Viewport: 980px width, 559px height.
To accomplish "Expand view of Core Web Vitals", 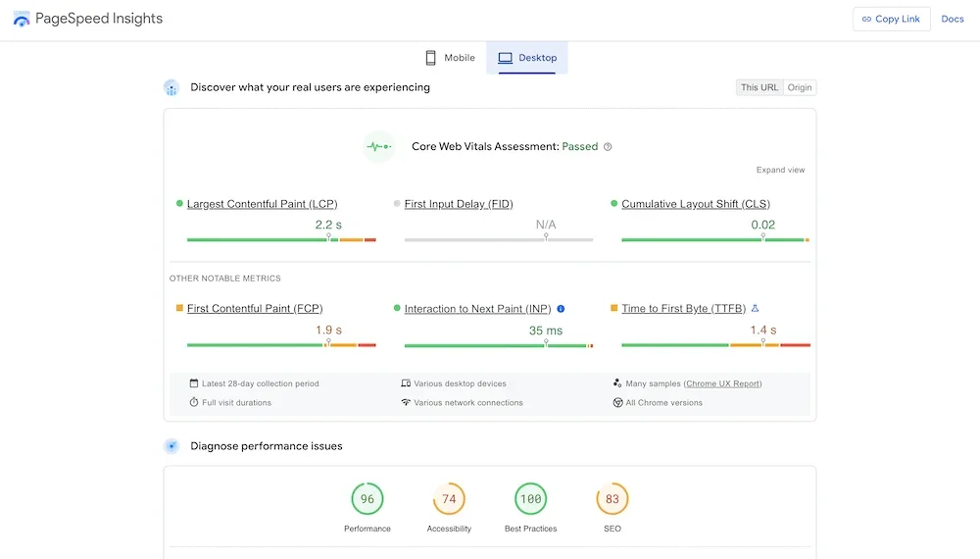I will 780,170.
